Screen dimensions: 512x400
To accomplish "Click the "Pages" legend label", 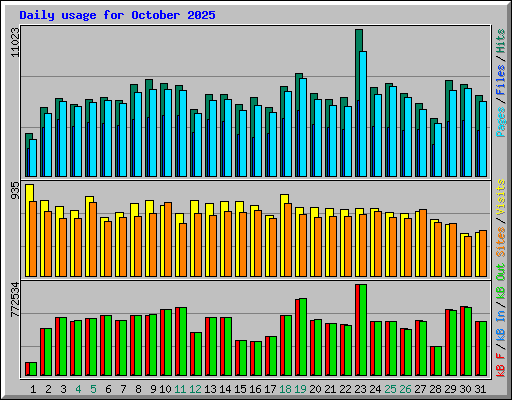I will coord(501,122).
